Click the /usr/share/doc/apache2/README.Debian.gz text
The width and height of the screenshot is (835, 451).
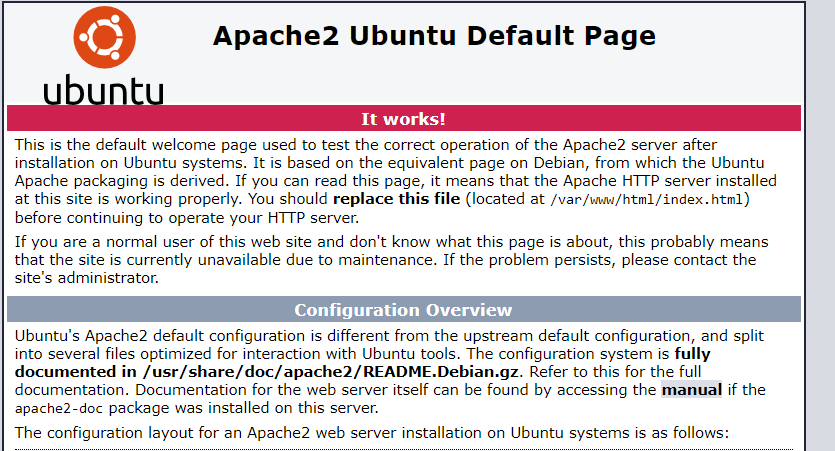[330, 372]
